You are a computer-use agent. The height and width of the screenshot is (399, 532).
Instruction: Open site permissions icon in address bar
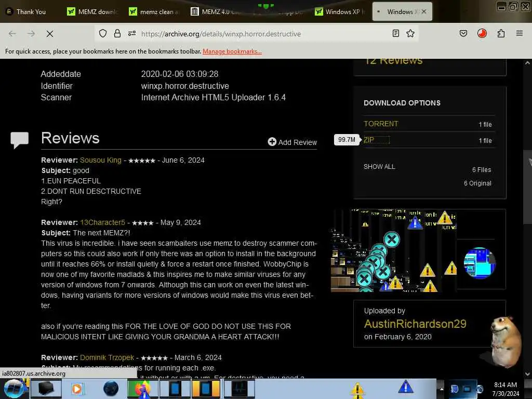click(132, 33)
